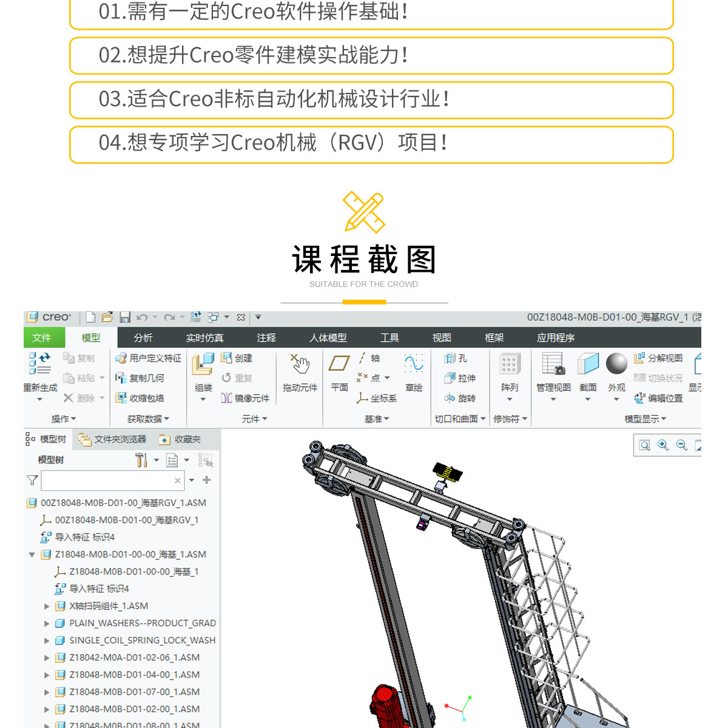Click Exploded View (分解视图)
Image resolution: width=728 pixels, height=728 pixels.
tap(658, 359)
